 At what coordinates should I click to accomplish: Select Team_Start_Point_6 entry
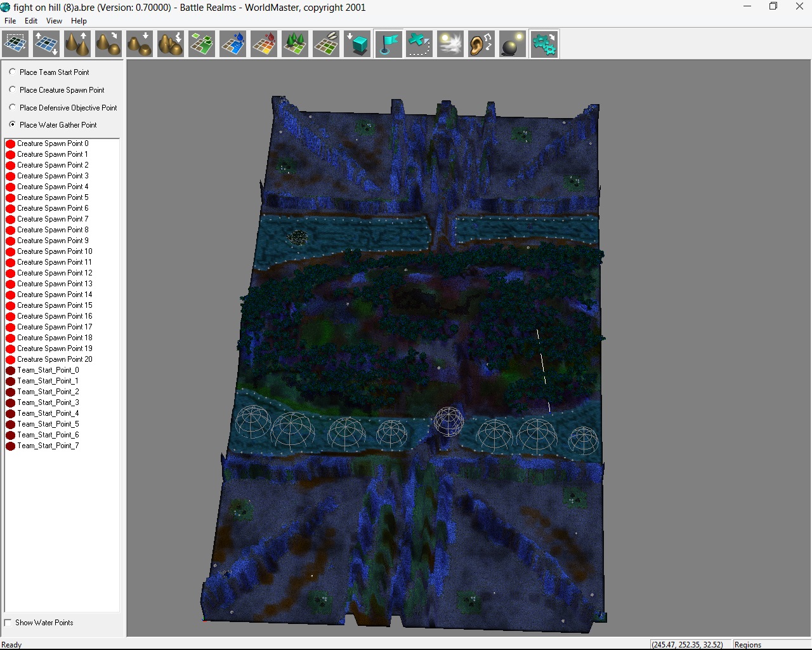coord(43,435)
